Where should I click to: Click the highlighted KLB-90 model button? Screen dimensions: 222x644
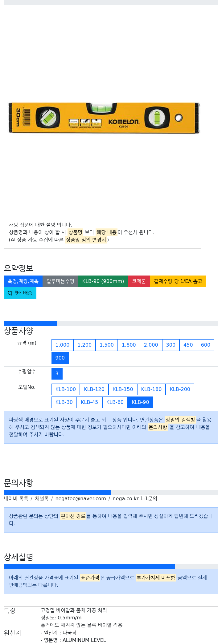pos(140,402)
